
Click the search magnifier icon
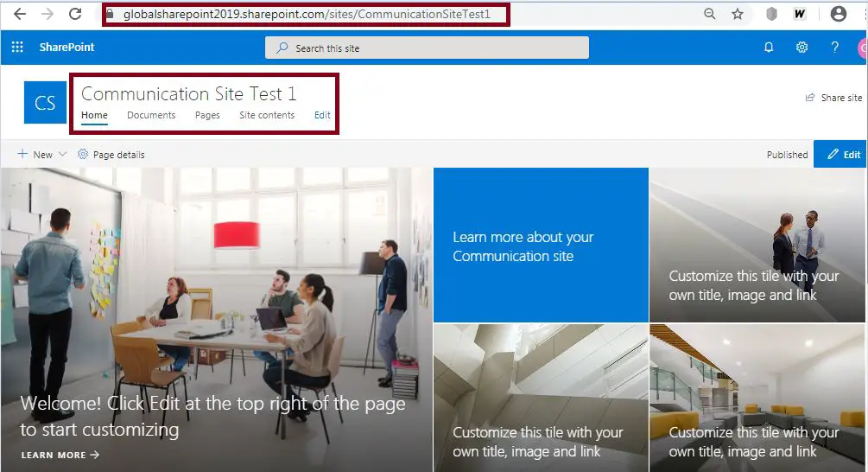point(282,48)
